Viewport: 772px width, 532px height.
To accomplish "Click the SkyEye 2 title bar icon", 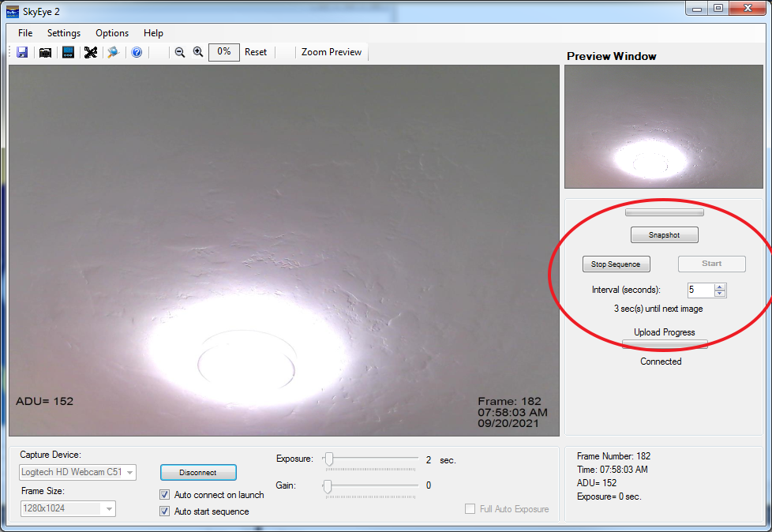I will tap(13, 12).
